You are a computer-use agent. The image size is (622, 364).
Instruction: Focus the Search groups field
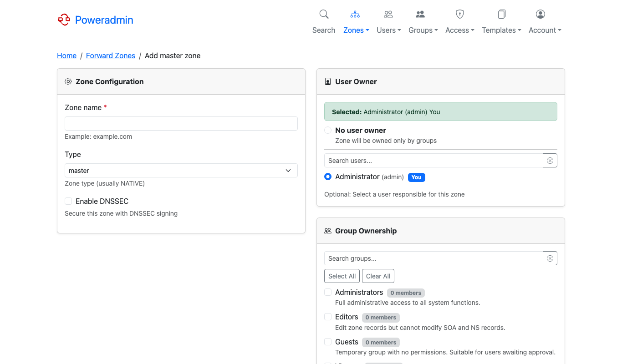(433, 258)
